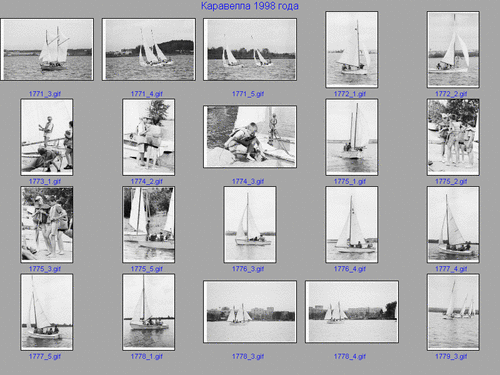500x375 pixels.
Task: Open the photo thumbnail above 1773_1.gif
Action: (47, 137)
